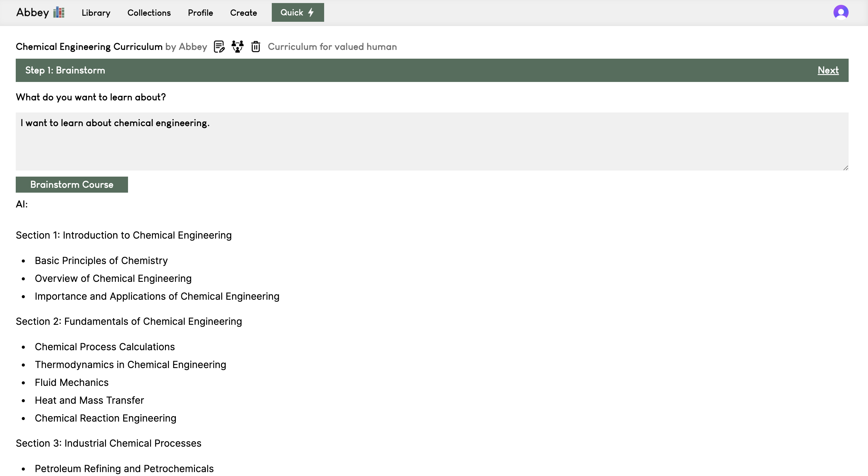
Task: Click the Next link
Action: (x=828, y=70)
